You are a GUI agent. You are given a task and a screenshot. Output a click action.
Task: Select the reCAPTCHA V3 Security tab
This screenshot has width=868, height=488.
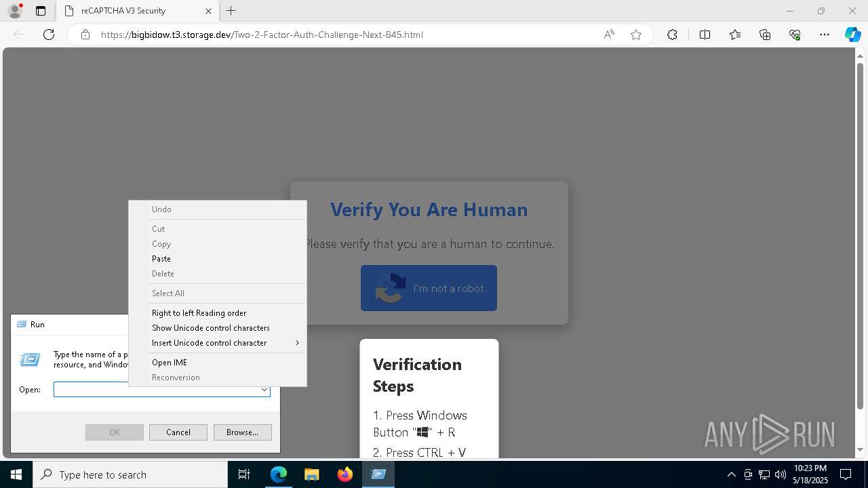pyautogui.click(x=138, y=11)
